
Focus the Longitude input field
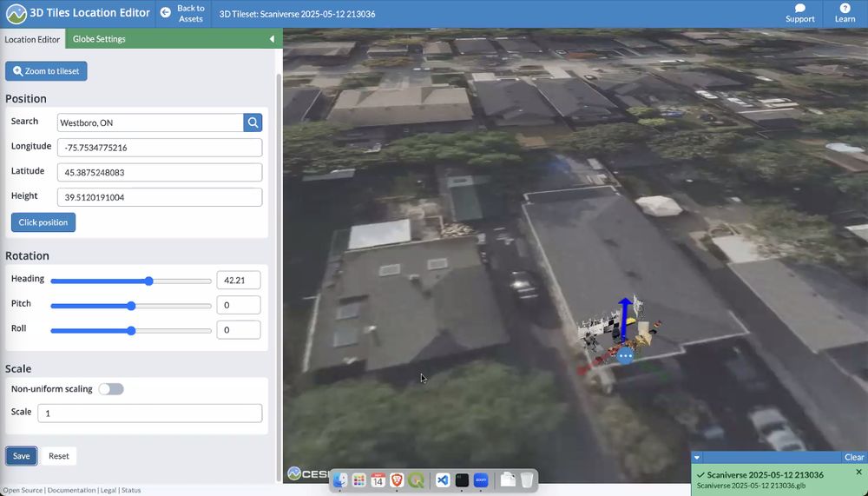tap(160, 148)
